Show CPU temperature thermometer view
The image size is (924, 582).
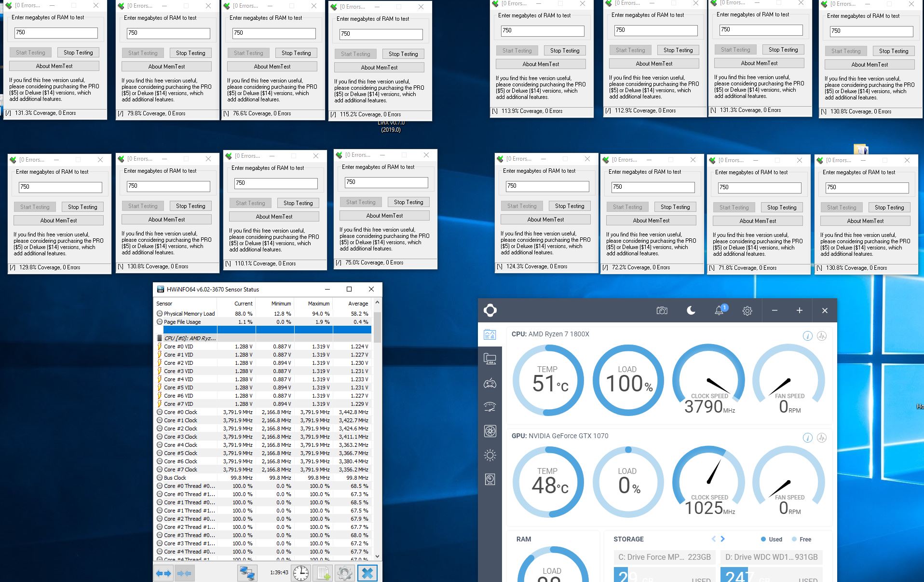807,336
